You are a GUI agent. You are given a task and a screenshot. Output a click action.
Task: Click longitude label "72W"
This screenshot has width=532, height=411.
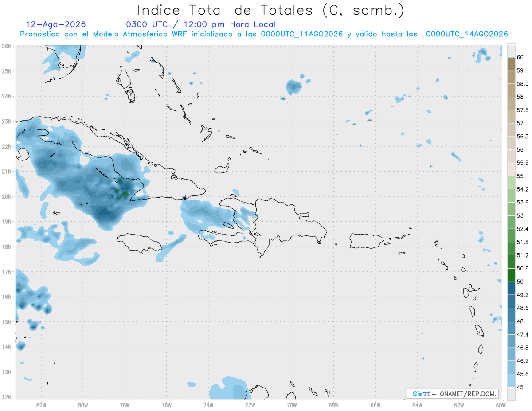pos(250,405)
